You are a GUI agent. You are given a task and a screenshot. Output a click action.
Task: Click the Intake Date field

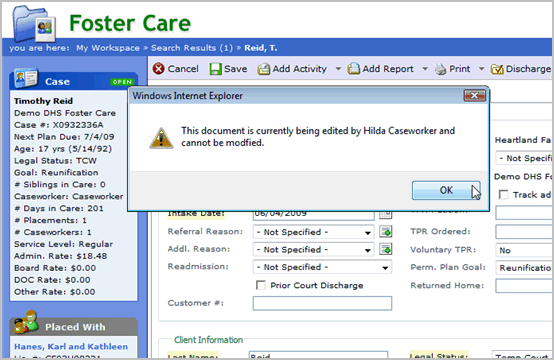(x=313, y=214)
